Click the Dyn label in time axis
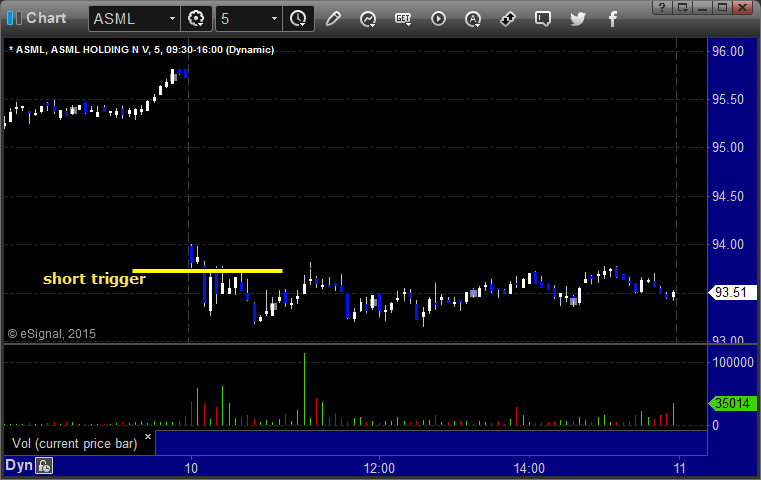This screenshot has width=761, height=480. (19, 465)
